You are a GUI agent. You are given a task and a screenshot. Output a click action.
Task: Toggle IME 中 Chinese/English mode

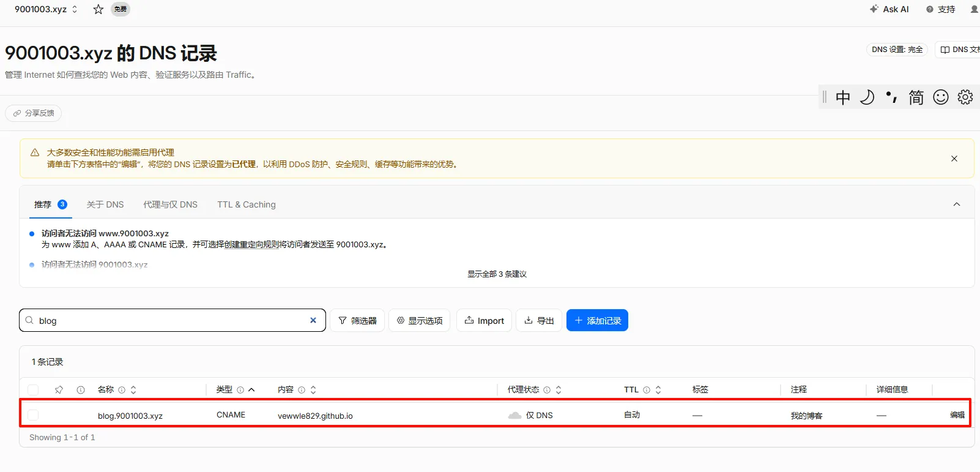(x=843, y=97)
